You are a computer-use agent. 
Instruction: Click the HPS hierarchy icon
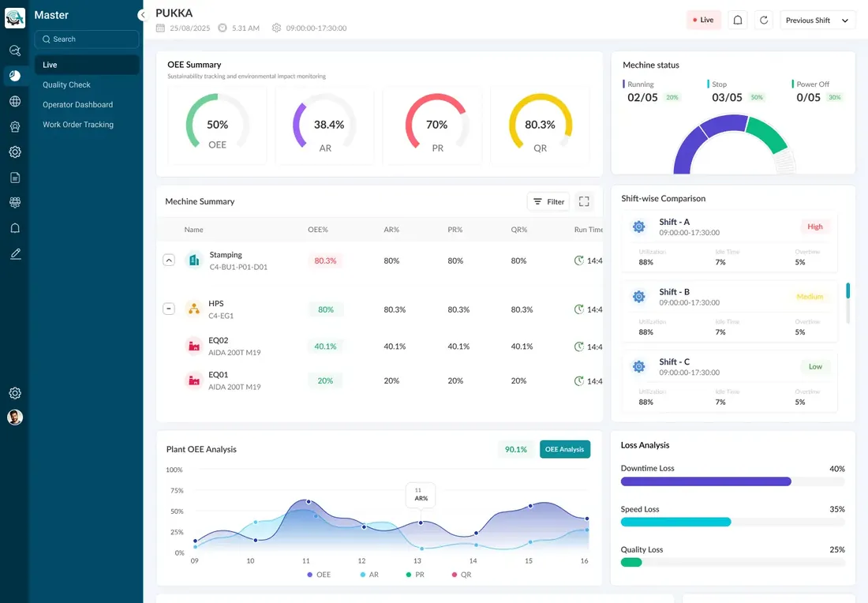194,309
